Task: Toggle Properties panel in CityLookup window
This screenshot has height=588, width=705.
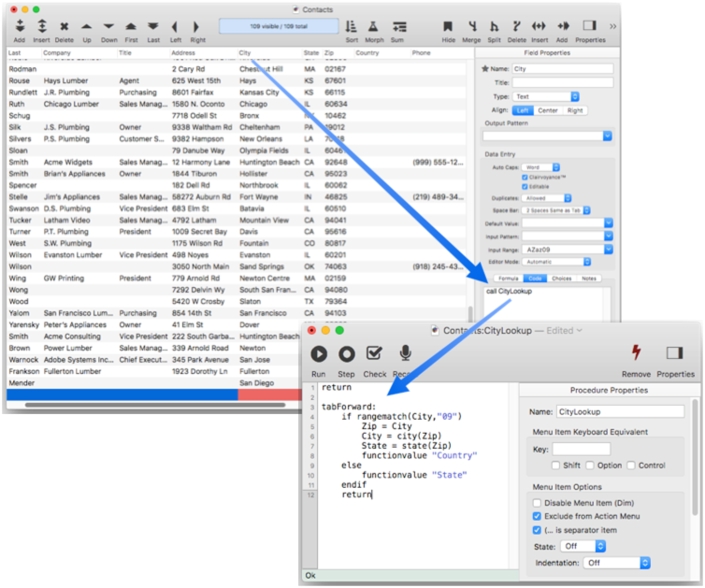Action: (674, 352)
